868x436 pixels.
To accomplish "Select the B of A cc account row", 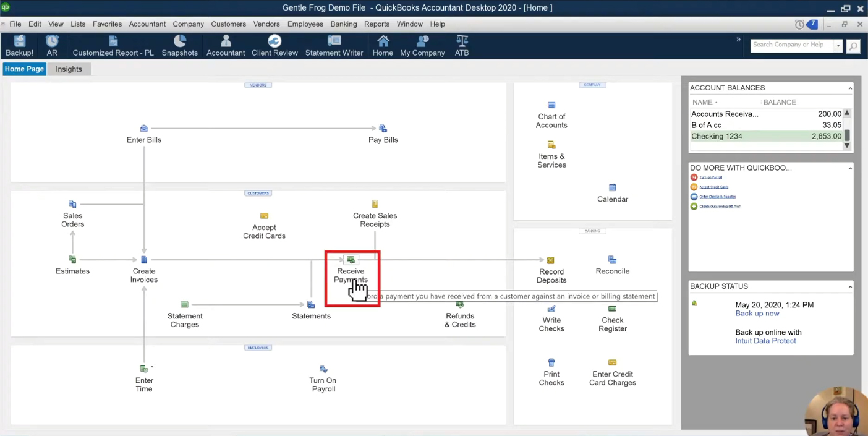I will click(x=767, y=125).
